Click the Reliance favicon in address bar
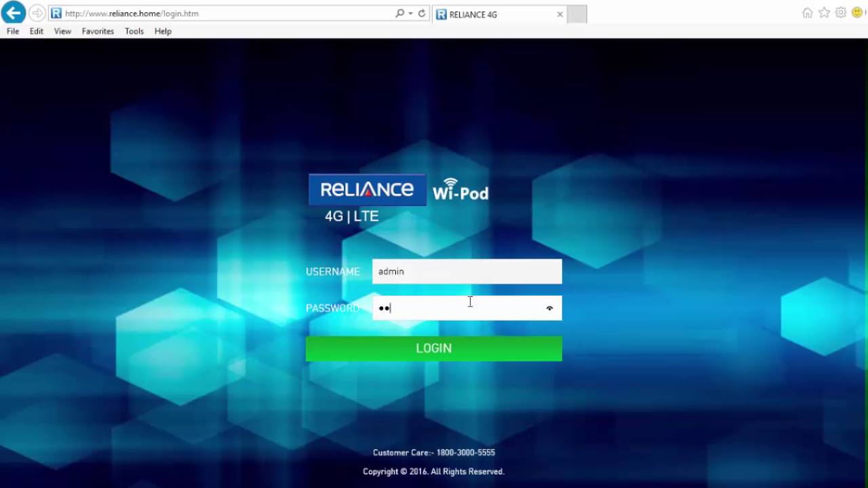This screenshot has width=868, height=488. click(56, 14)
